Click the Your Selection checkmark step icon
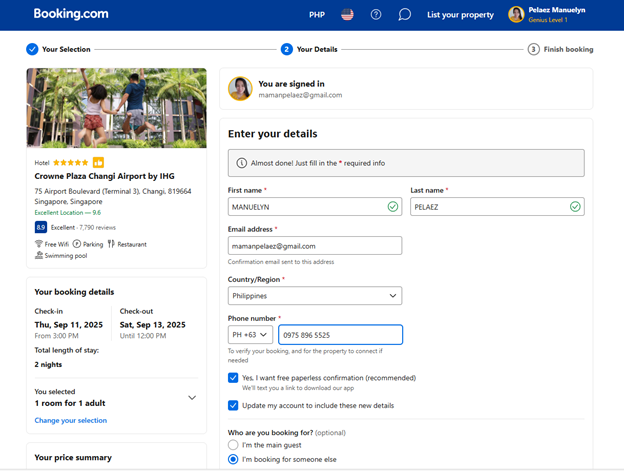This screenshot has height=471, width=624. tap(32, 49)
